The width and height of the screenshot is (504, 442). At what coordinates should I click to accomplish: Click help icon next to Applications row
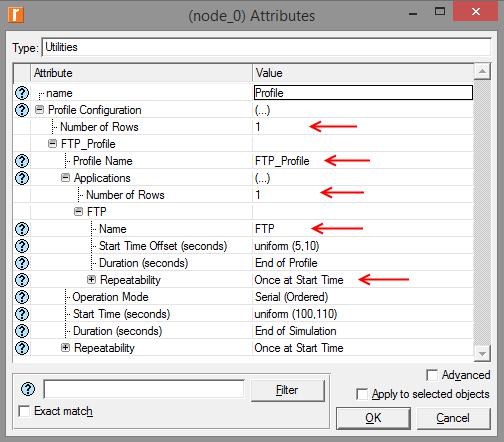coord(22,178)
